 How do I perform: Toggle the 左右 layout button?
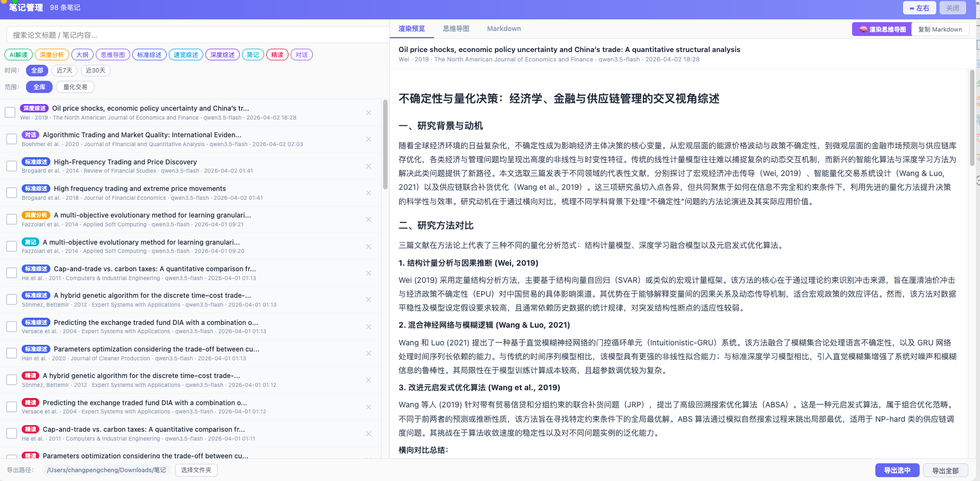pyautogui.click(x=920, y=8)
